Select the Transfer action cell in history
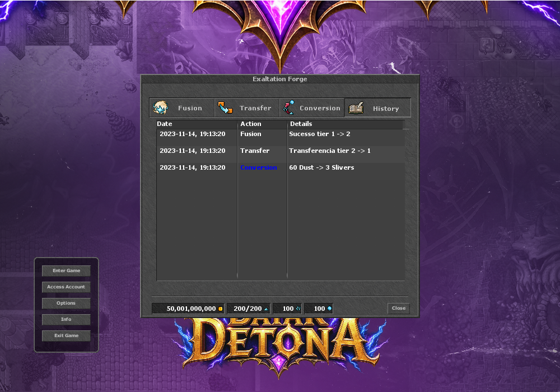This screenshot has width=560, height=392. pyautogui.click(x=255, y=151)
